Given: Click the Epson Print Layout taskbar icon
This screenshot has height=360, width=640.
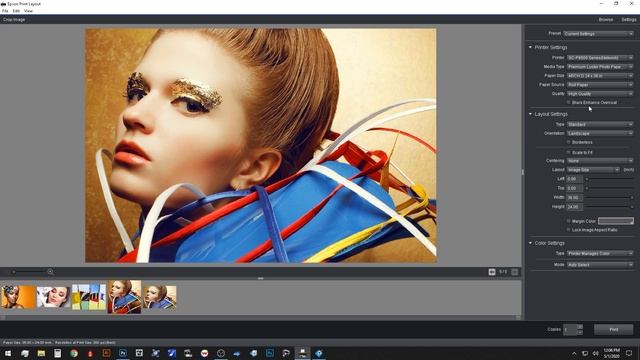Looking at the screenshot, I should (302, 353).
